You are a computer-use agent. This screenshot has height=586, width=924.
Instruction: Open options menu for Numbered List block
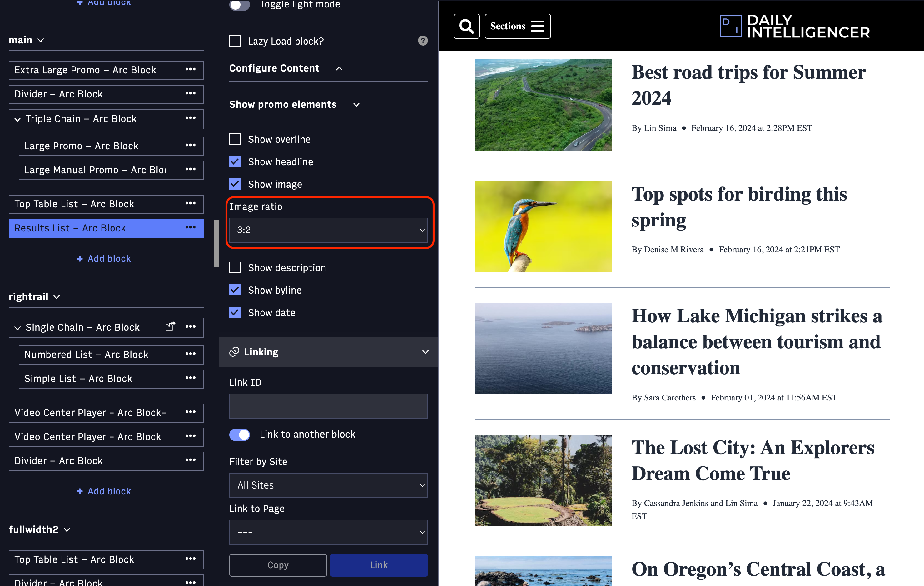[190, 354]
